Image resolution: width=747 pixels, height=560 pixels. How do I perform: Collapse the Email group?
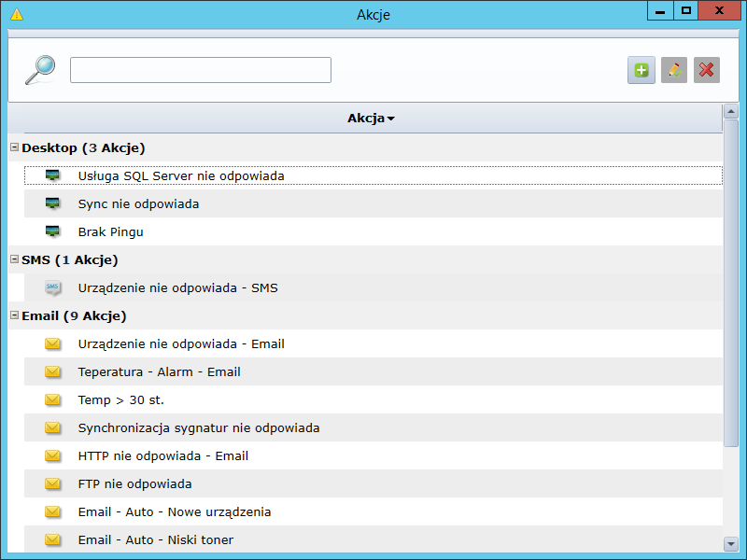tap(14, 315)
